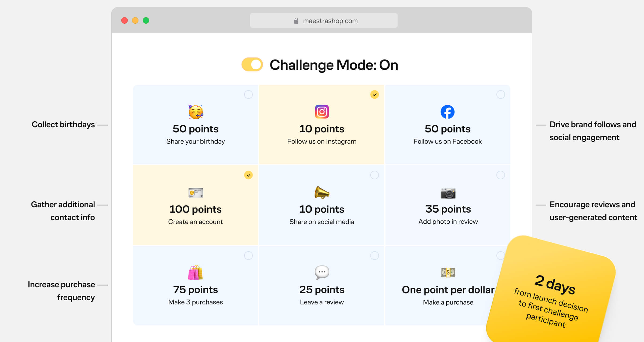Click the address bar padlock icon
Screen dimensions: 644x342
tap(296, 21)
